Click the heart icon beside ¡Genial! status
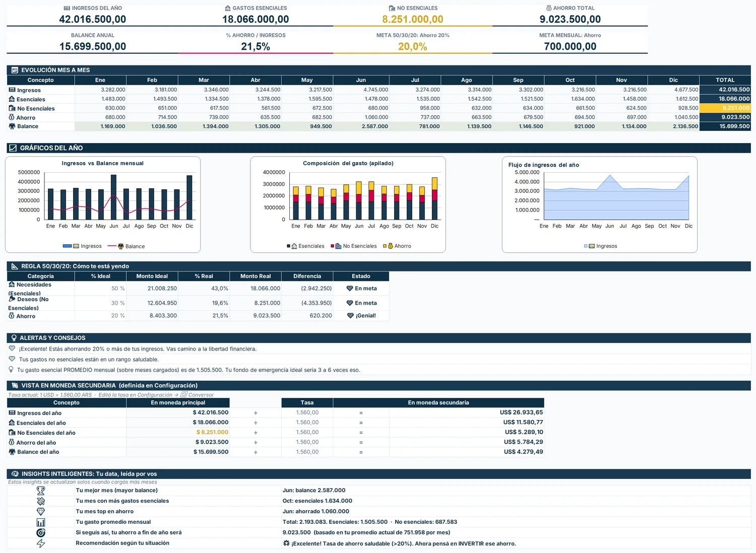This screenshot has width=756, height=553. click(x=350, y=316)
